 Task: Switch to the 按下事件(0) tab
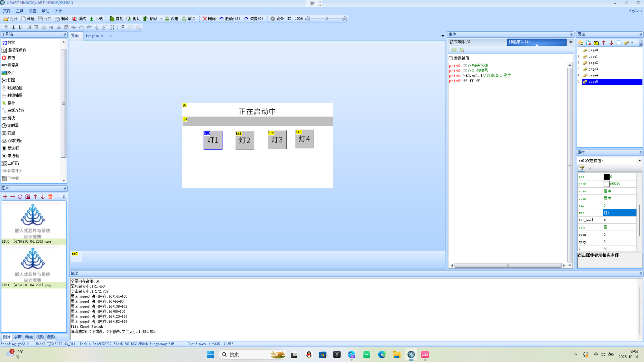click(460, 42)
